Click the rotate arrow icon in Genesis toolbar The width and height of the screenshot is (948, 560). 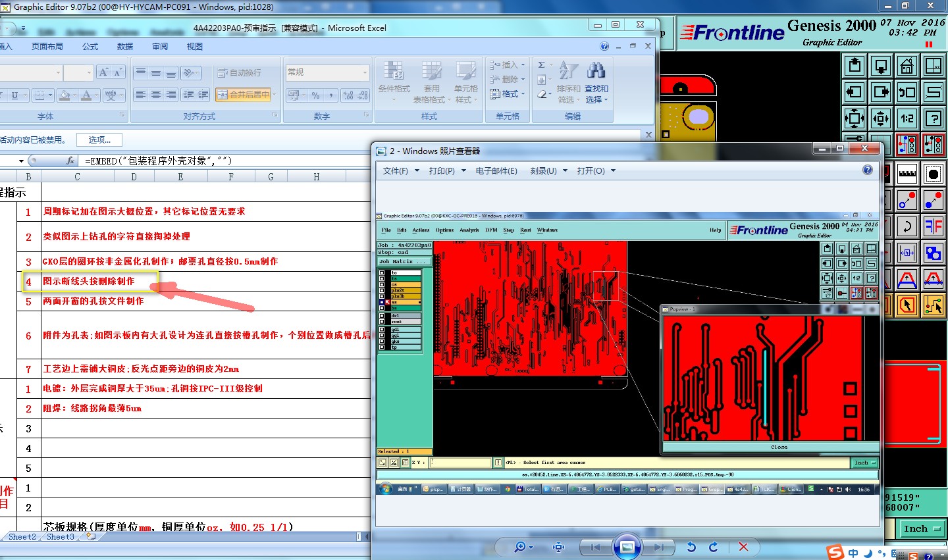pyautogui.click(x=907, y=226)
